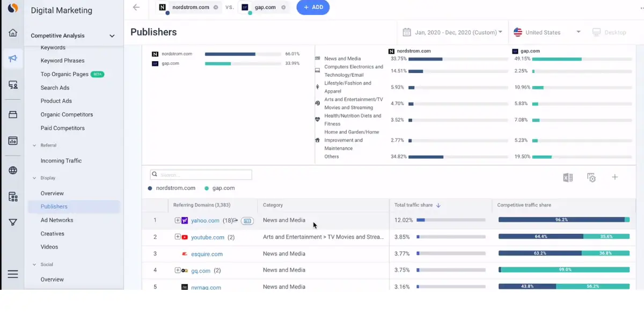This screenshot has height=322, width=644.
Task: Open the hamburger menu icon
Action: (x=13, y=274)
